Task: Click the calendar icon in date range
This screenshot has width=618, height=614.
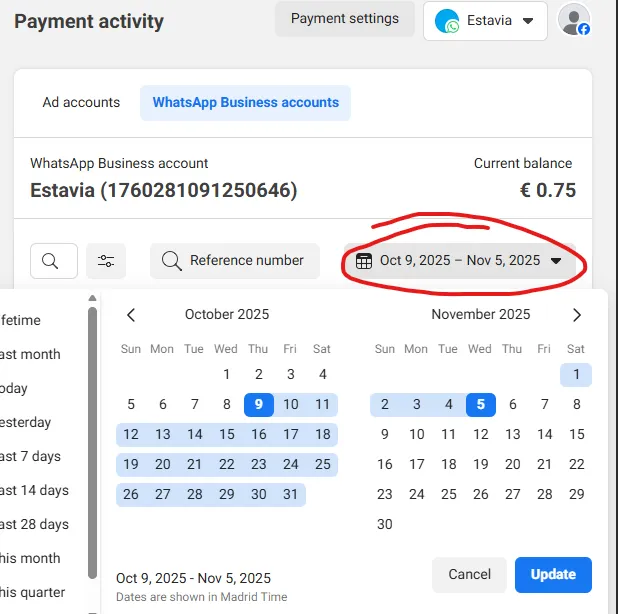Action: tap(364, 261)
